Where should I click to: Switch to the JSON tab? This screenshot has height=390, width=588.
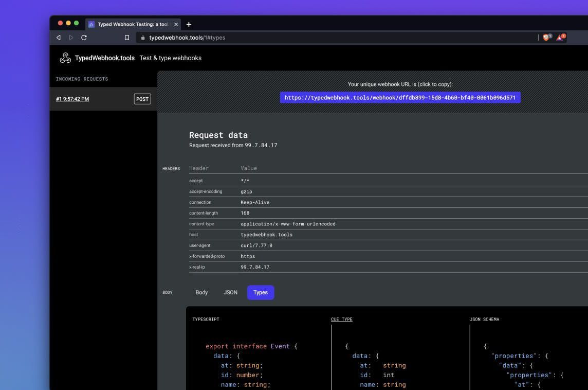point(230,292)
